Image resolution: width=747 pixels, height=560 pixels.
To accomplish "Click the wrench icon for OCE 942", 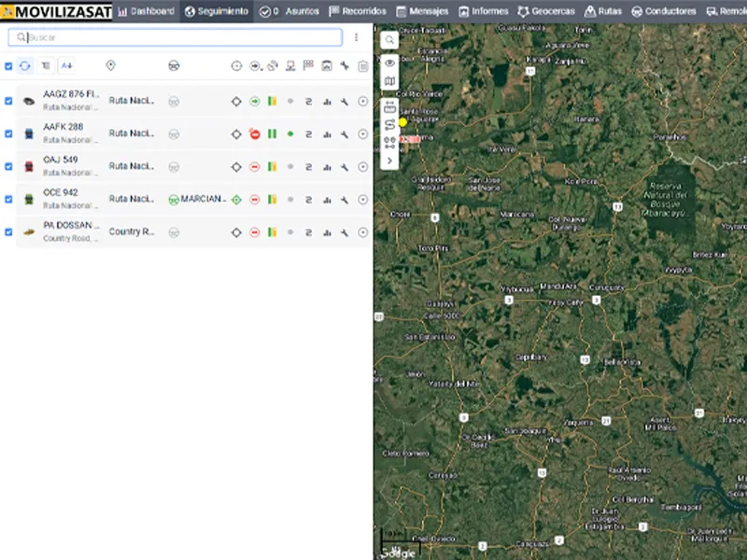I will click(345, 200).
